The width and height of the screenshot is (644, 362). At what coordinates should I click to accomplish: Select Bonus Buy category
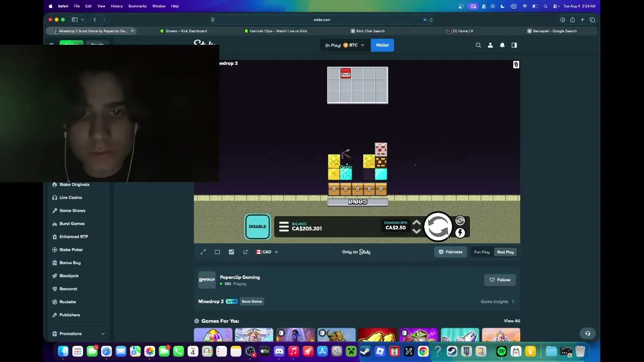pos(69,263)
